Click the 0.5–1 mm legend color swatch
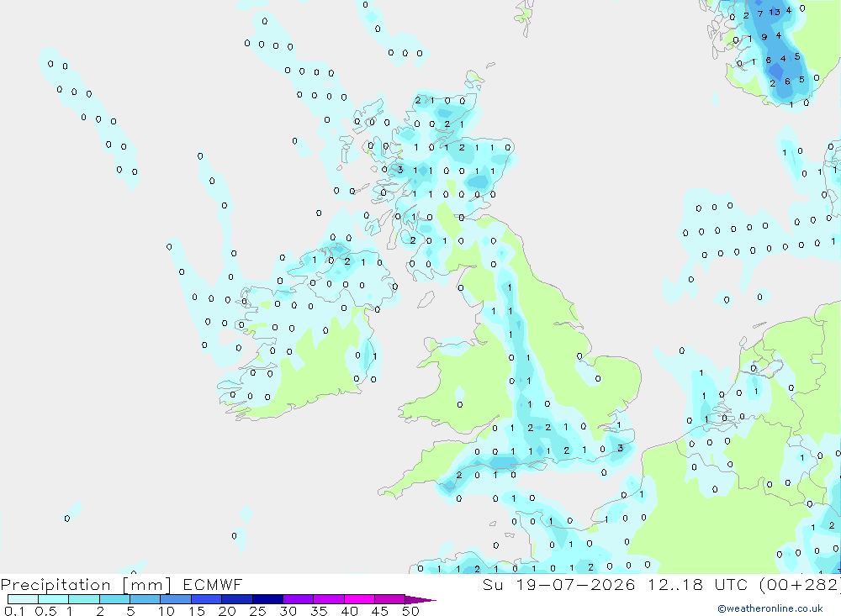Image resolution: width=841 pixels, height=616 pixels. tap(54, 599)
